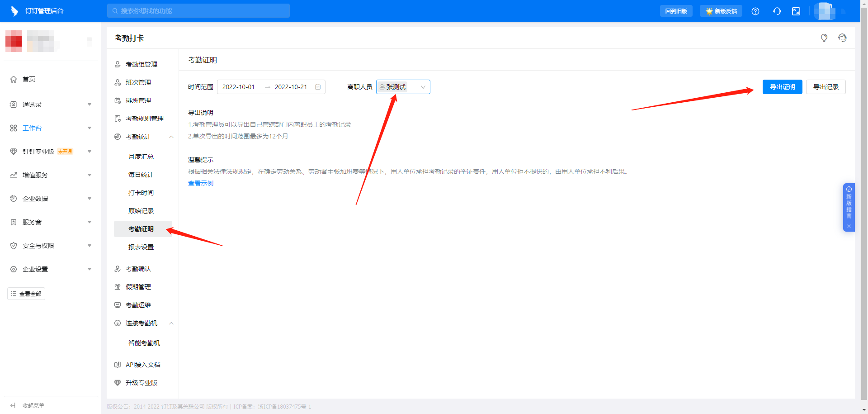This screenshot has width=868, height=414.
Task: Click the customer service headset icon in top bar
Action: point(777,11)
